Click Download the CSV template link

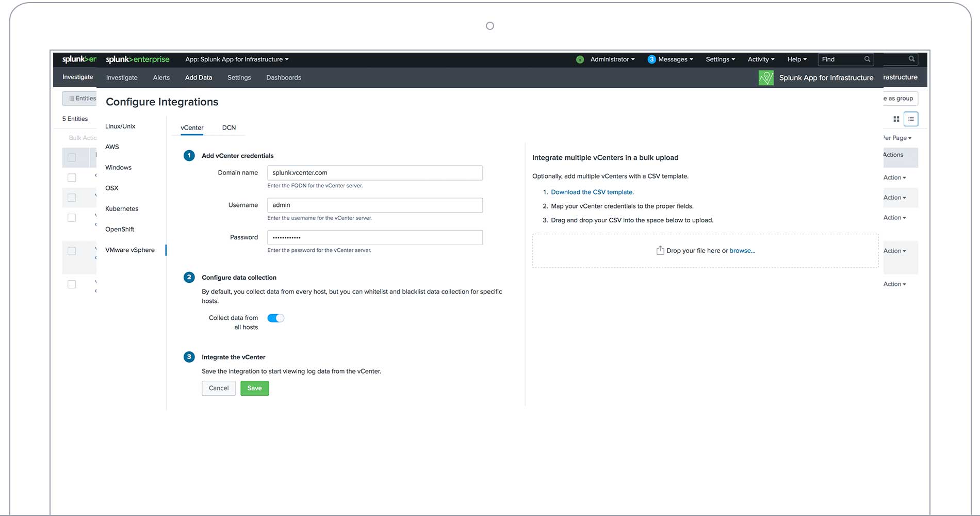click(x=592, y=192)
